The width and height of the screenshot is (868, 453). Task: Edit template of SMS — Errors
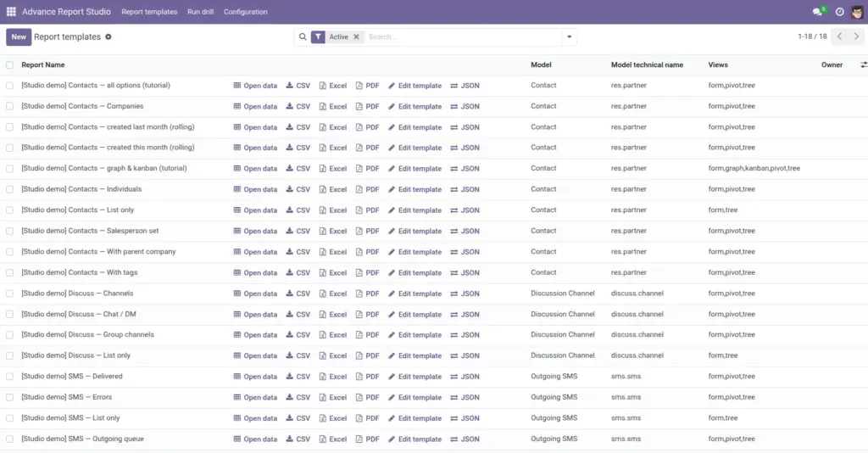pyautogui.click(x=415, y=398)
